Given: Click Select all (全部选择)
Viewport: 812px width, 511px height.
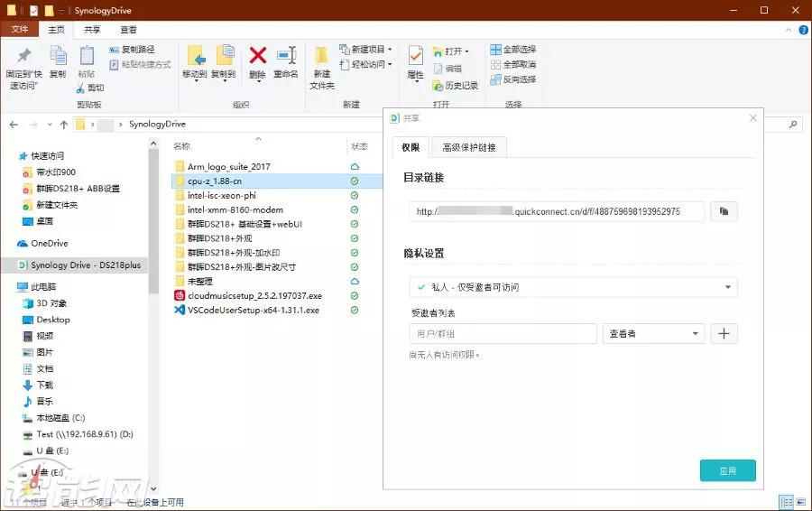Looking at the screenshot, I should tap(513, 50).
